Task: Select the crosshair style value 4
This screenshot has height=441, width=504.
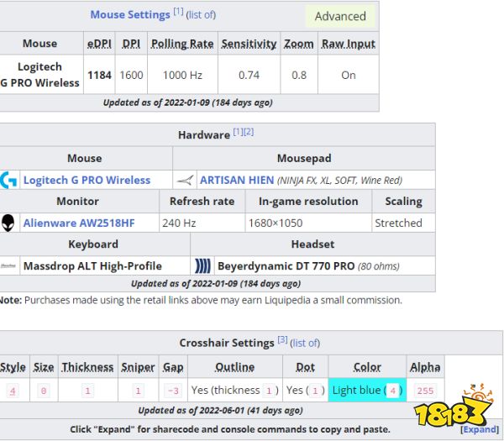Action: point(13,391)
